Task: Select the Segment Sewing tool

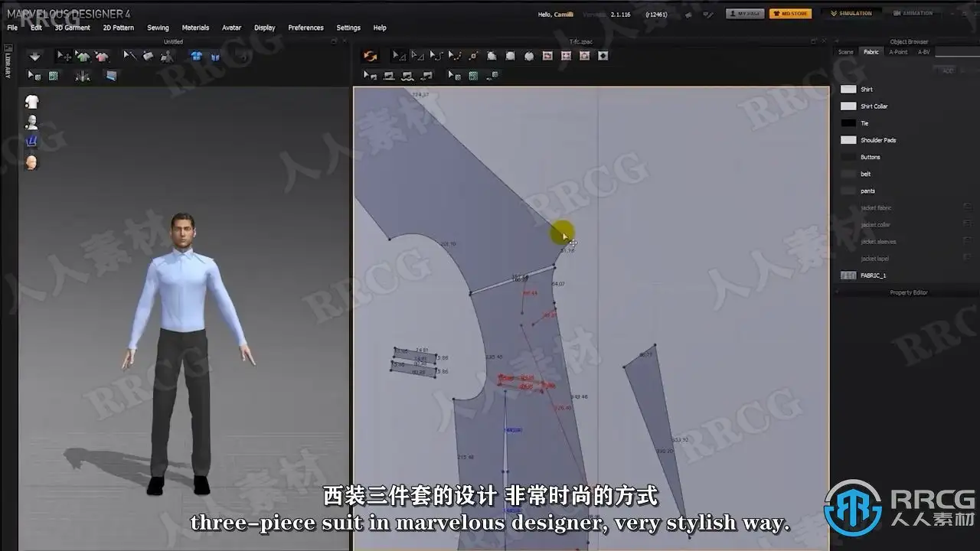Action: coord(389,76)
